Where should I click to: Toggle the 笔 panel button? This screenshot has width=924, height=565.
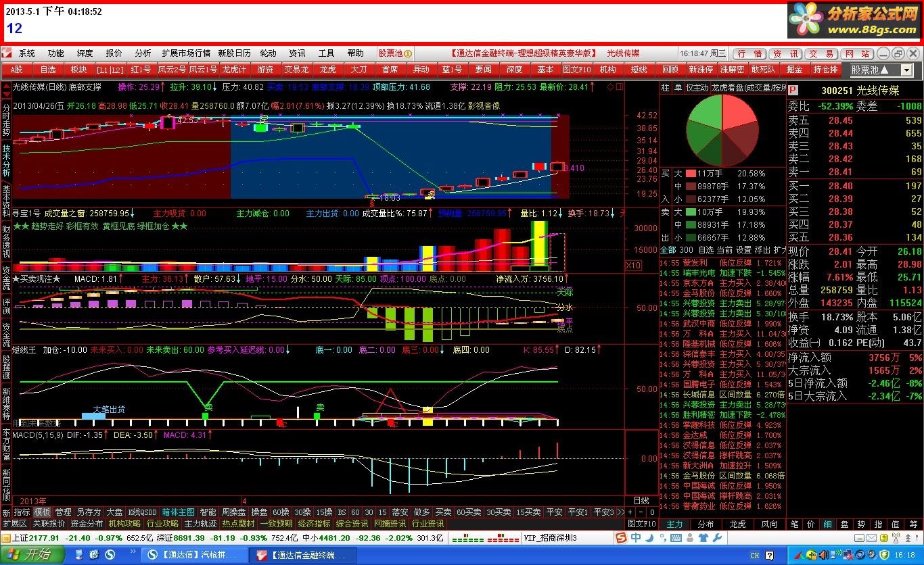(794, 524)
